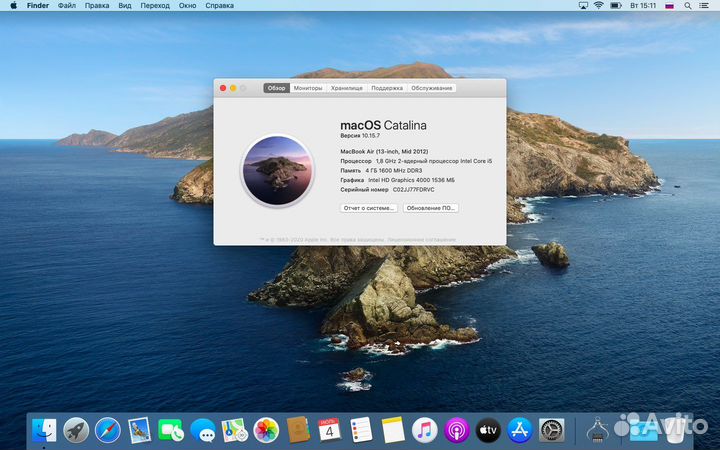
Task: Open the license agreement link at bottom
Action: (422, 239)
